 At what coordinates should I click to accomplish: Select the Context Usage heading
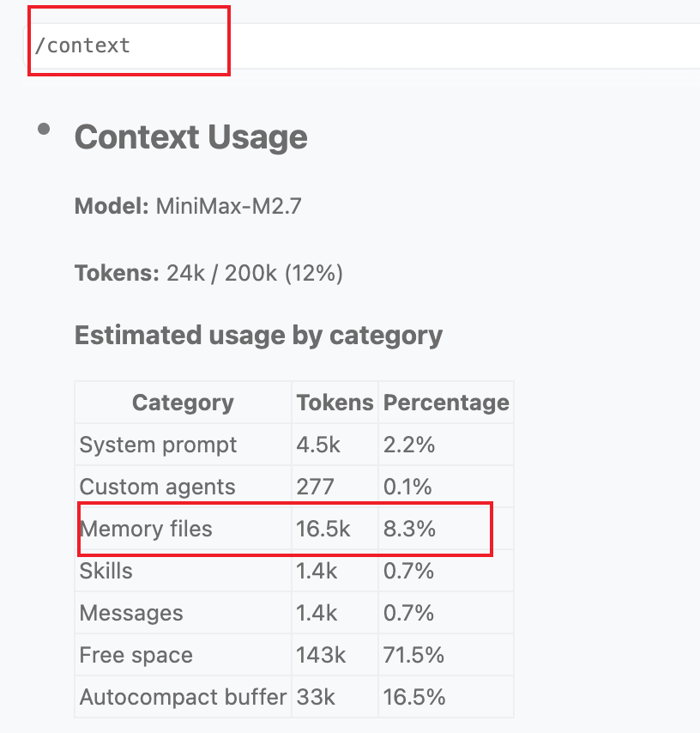pos(190,137)
